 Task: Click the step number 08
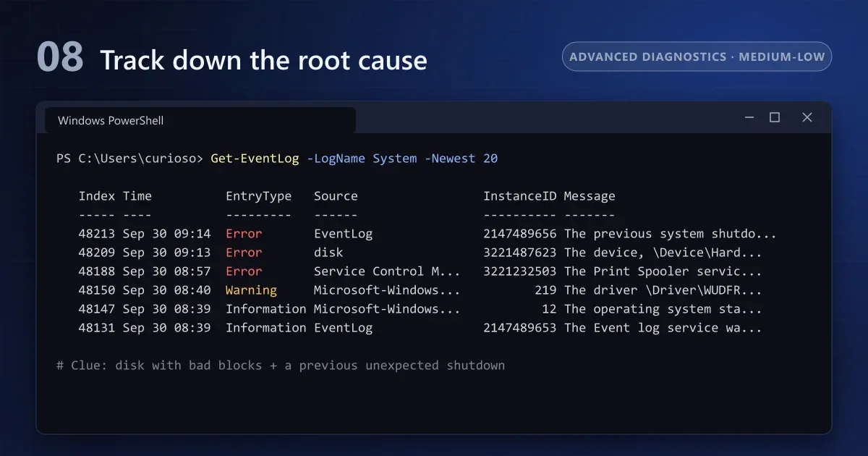[60, 58]
